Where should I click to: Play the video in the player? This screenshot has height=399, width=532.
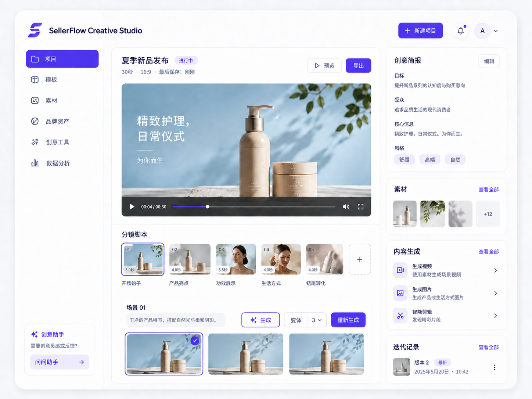tap(132, 207)
